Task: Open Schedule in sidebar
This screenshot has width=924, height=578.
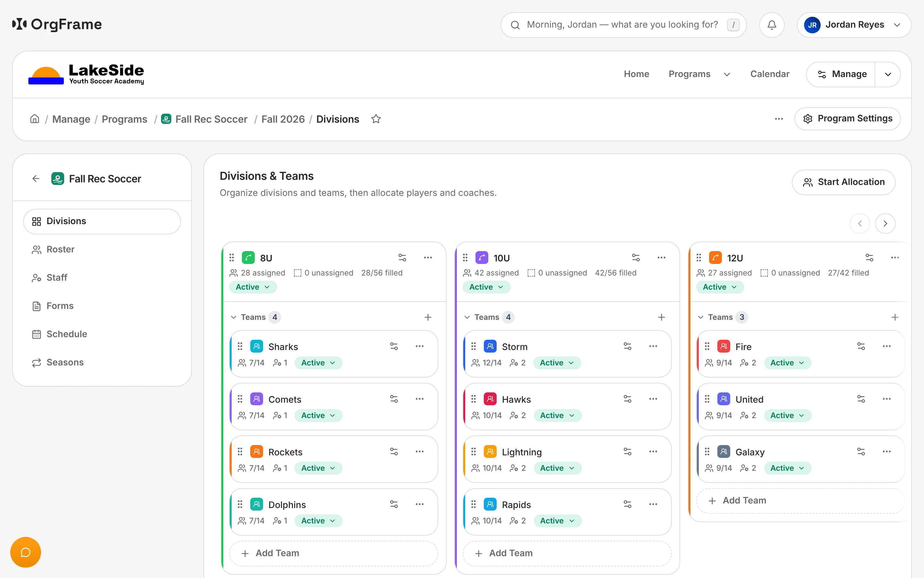Action: pyautogui.click(x=102, y=334)
